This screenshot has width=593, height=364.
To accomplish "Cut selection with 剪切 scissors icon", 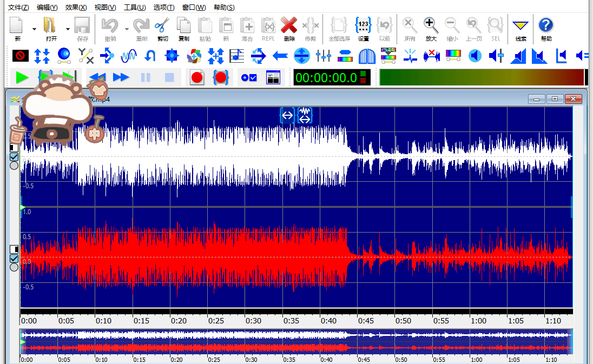I will [162, 29].
